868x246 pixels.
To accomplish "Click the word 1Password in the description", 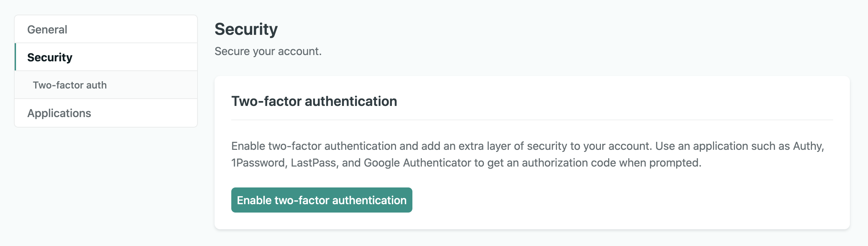I will 258,163.
